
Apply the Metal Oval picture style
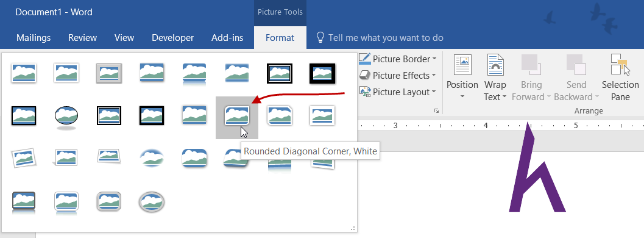(152, 201)
